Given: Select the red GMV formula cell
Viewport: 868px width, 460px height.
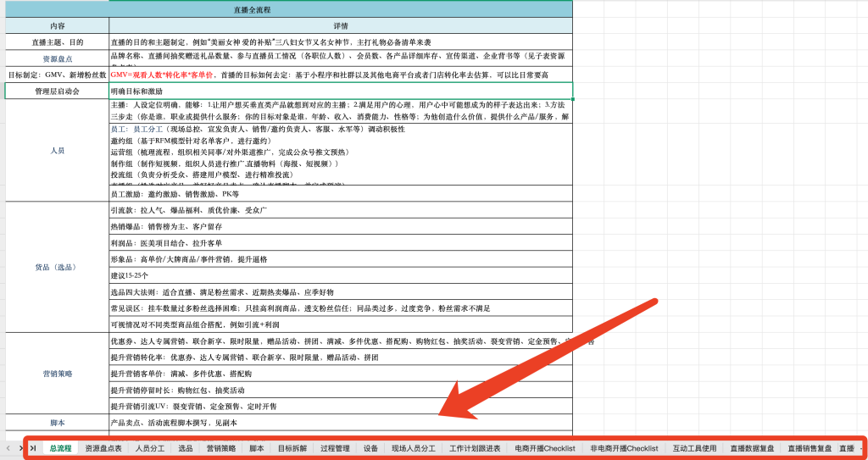Looking at the screenshot, I should tap(341, 75).
